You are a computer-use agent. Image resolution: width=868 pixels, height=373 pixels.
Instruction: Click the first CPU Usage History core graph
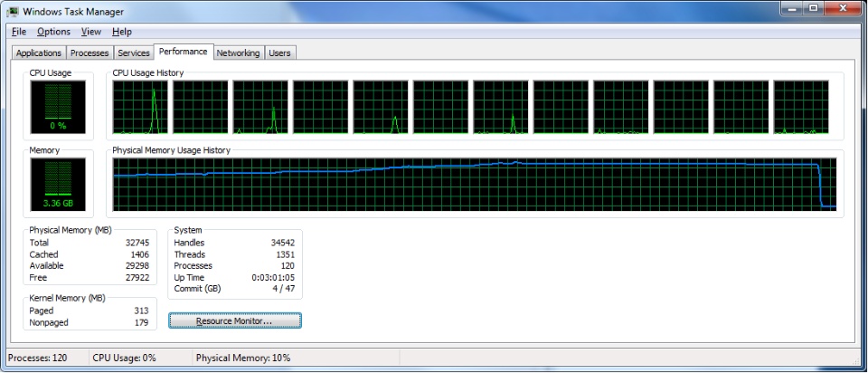[140, 107]
